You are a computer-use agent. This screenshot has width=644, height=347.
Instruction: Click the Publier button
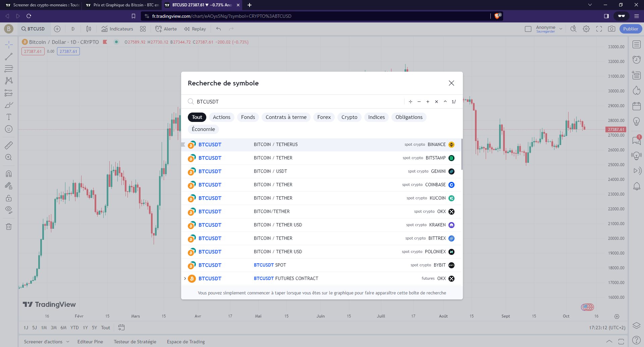click(x=630, y=29)
